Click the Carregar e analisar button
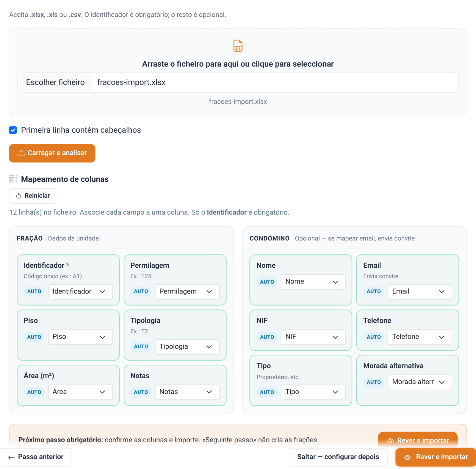This screenshot has width=476, height=469. (x=52, y=153)
